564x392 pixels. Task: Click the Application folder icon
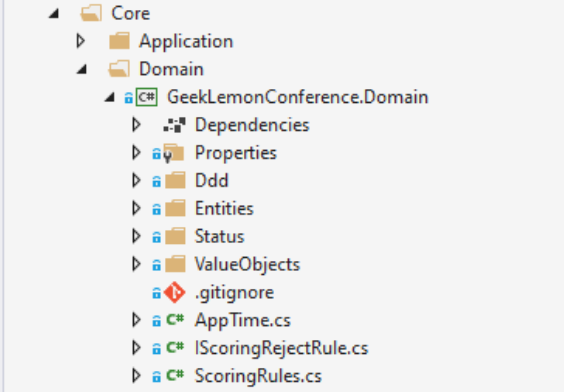tap(119, 41)
